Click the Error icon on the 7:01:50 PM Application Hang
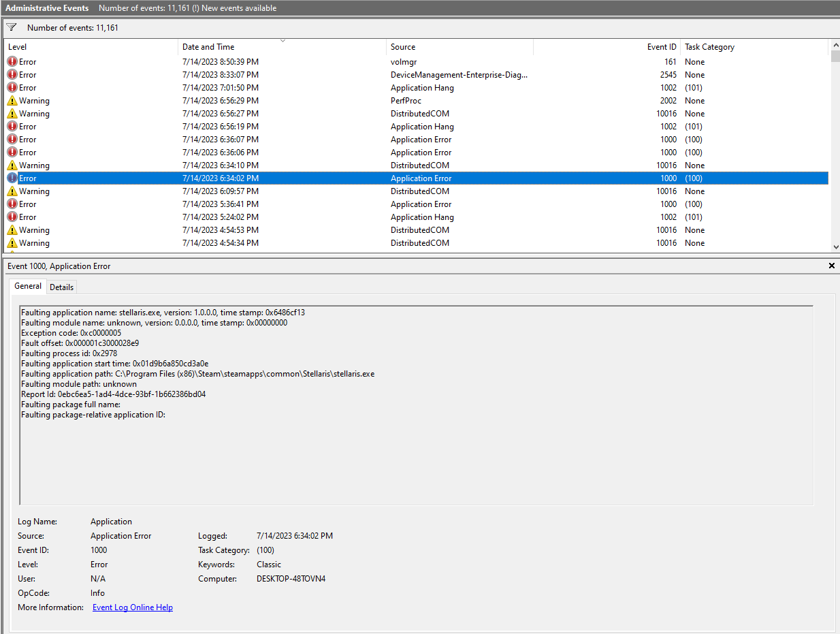Screen dimensions: 840x634 click(x=12, y=87)
